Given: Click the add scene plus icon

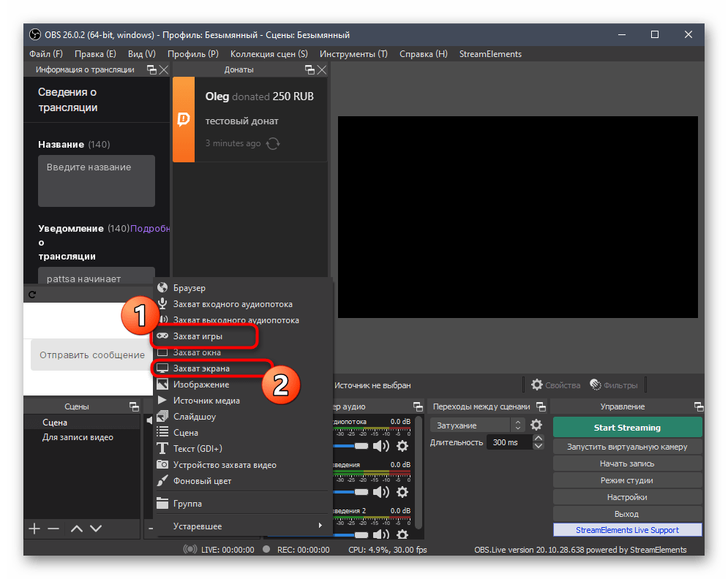Looking at the screenshot, I should pyautogui.click(x=34, y=528).
